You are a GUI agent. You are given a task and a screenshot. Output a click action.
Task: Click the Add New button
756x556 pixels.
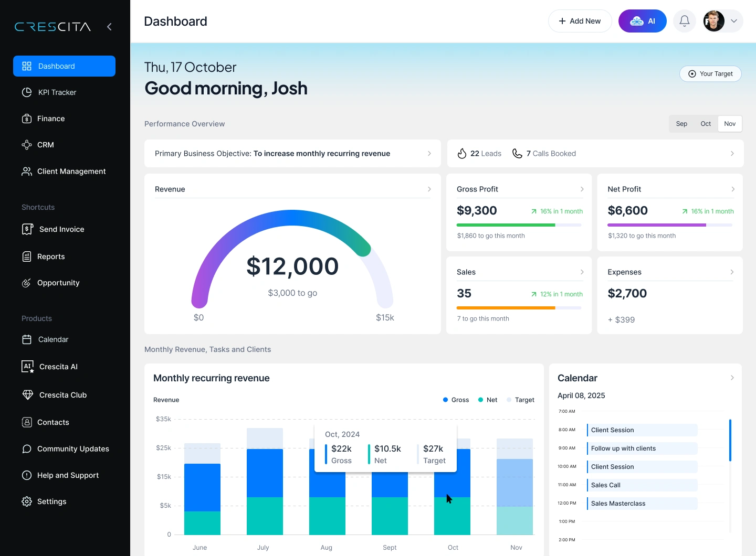(x=580, y=21)
